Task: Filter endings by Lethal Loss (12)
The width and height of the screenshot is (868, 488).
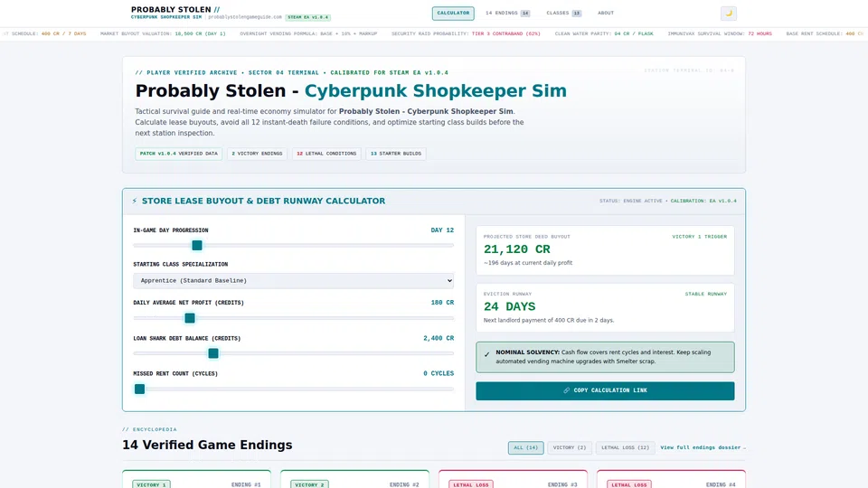Action: [625, 447]
